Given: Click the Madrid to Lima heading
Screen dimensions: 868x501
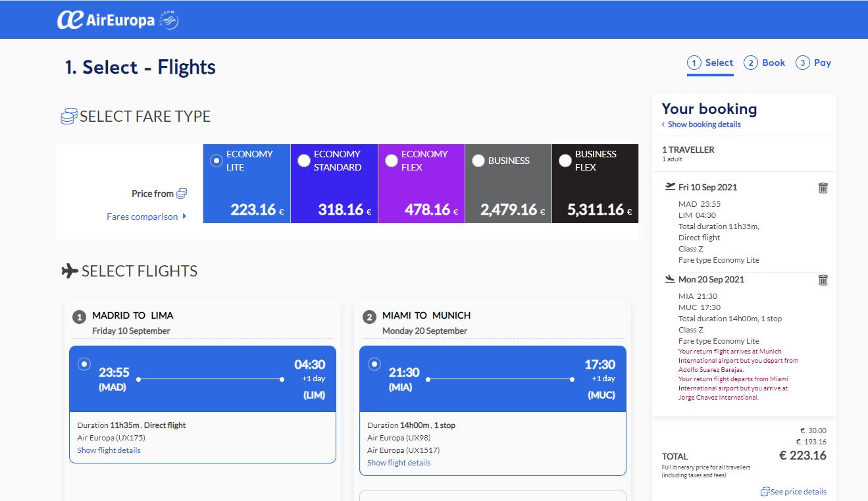Looking at the screenshot, I should click(133, 315).
